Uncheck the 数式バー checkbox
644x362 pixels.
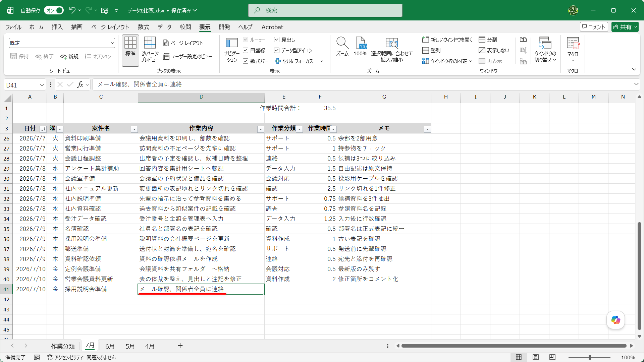[246, 61]
